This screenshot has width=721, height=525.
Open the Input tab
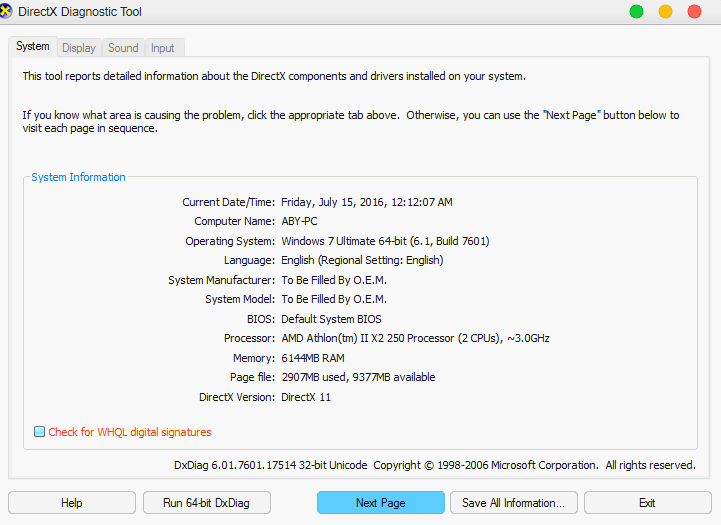point(163,48)
